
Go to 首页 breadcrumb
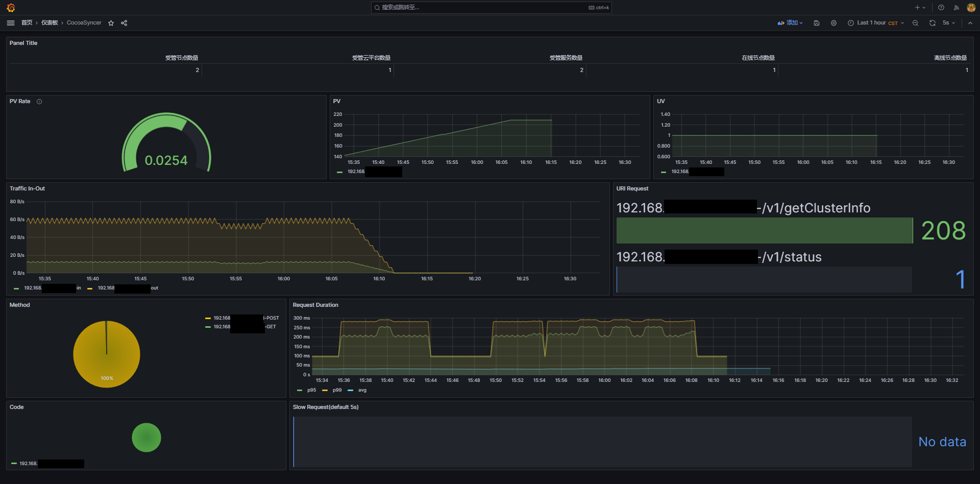[x=27, y=23]
